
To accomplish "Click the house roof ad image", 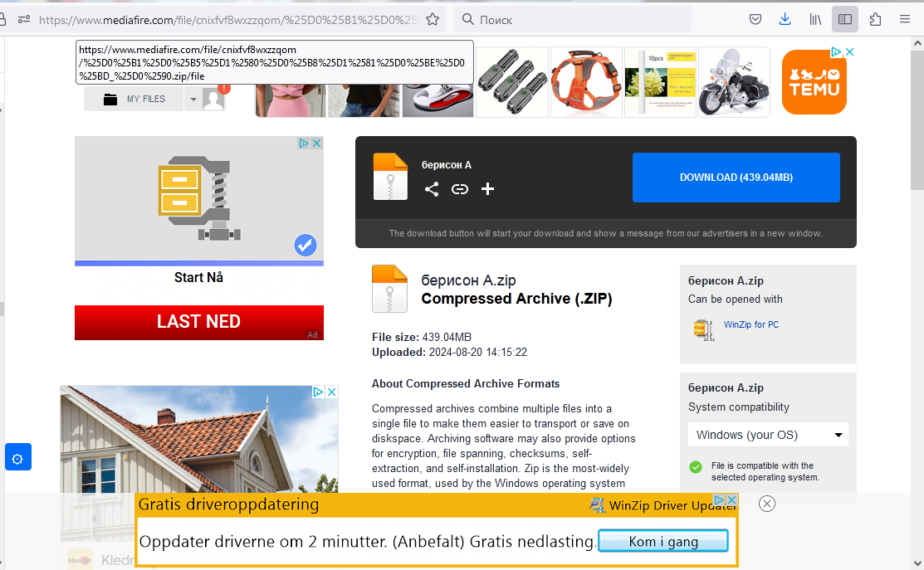I will coord(199,440).
